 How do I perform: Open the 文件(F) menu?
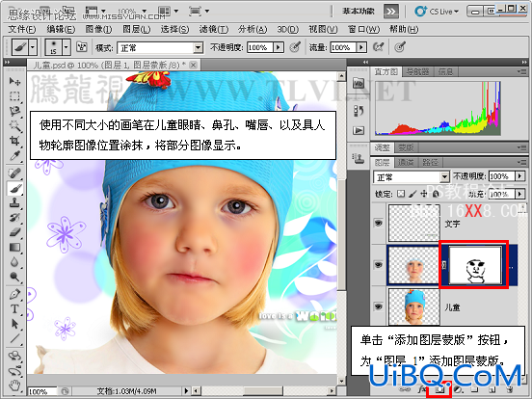coord(22,30)
